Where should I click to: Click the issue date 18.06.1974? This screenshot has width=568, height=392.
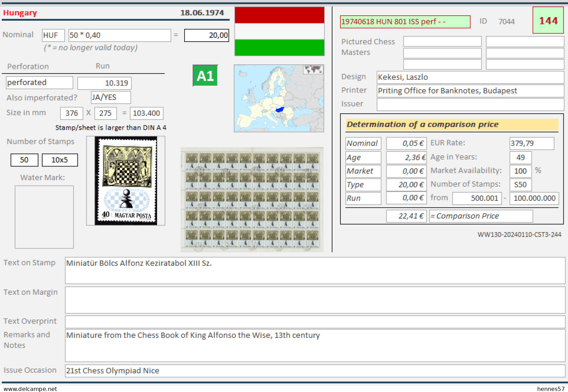202,13
